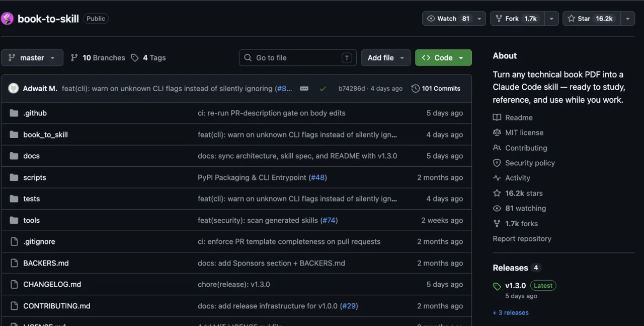
Task: Open commit 'docs: sync architecture, skill spec, and README'
Action: (x=297, y=156)
